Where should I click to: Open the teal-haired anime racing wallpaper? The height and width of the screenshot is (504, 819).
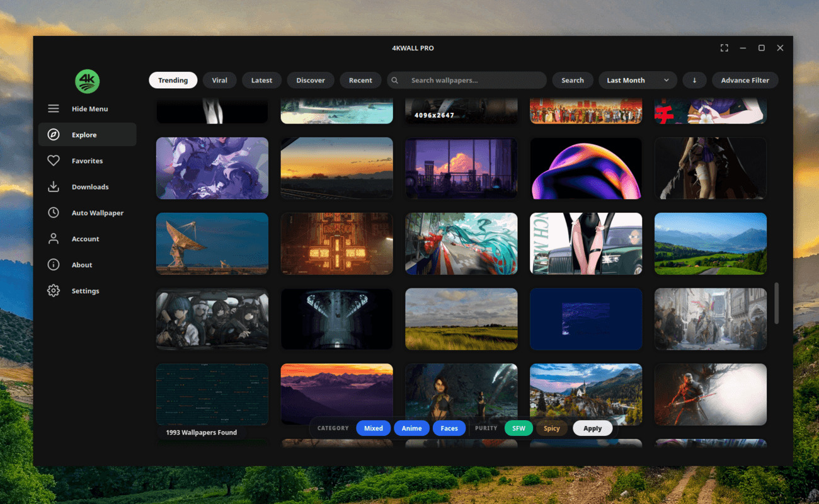(x=462, y=244)
